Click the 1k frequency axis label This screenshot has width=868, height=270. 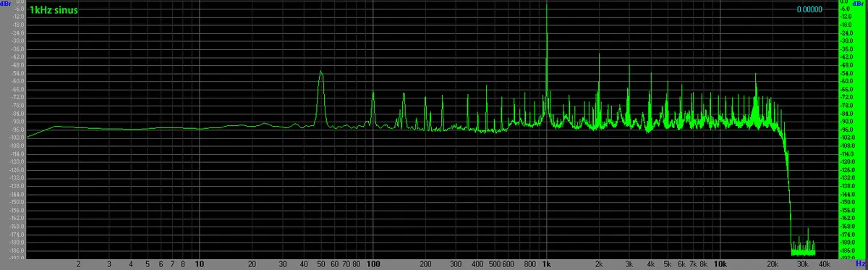[547, 264]
